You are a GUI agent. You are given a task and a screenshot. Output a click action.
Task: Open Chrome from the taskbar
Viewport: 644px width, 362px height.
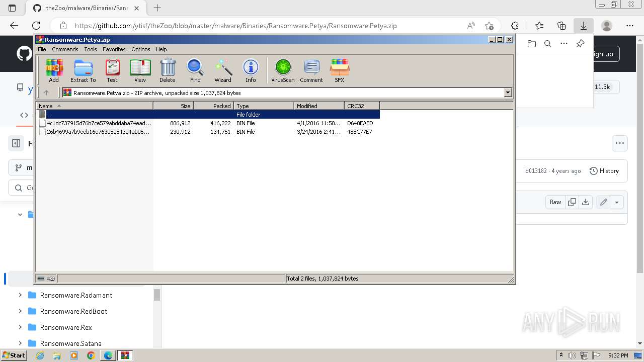click(x=91, y=355)
